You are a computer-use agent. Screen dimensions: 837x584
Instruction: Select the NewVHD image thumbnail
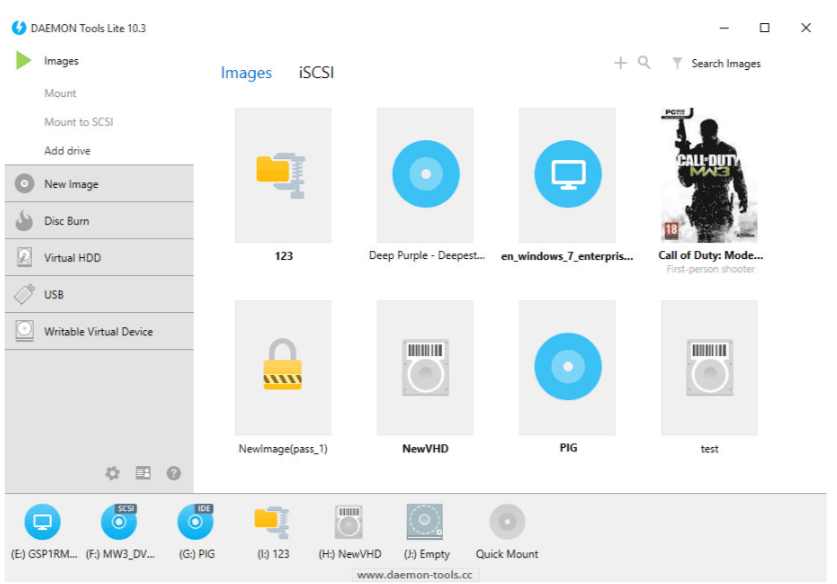click(425, 367)
